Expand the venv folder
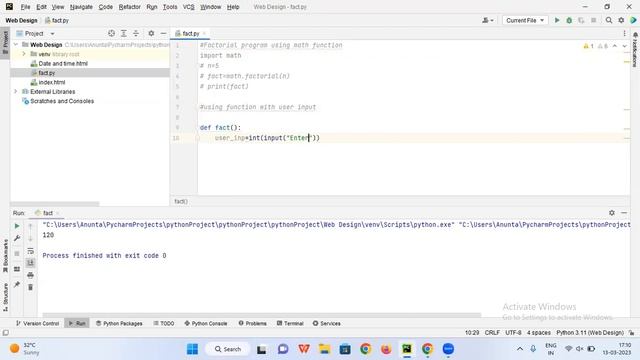The image size is (640, 360). [24, 54]
